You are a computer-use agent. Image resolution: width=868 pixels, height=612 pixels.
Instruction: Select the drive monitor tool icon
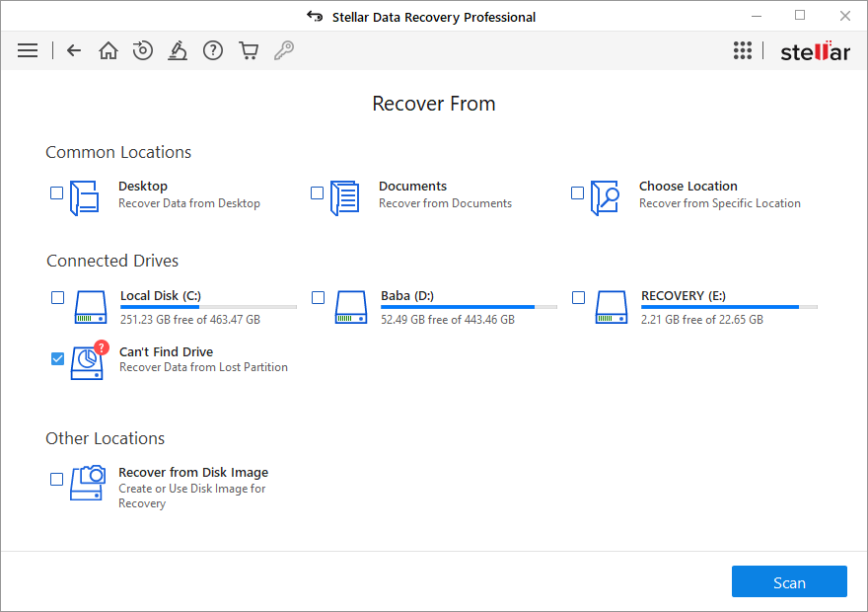178,49
